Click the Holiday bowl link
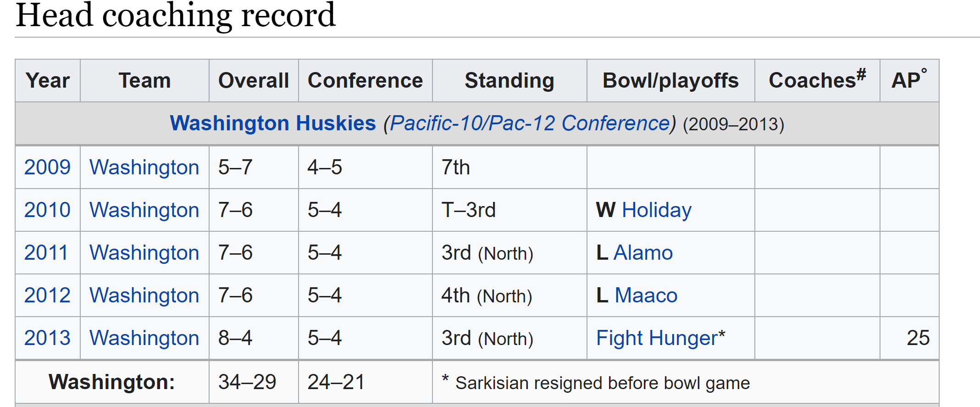 [656, 210]
